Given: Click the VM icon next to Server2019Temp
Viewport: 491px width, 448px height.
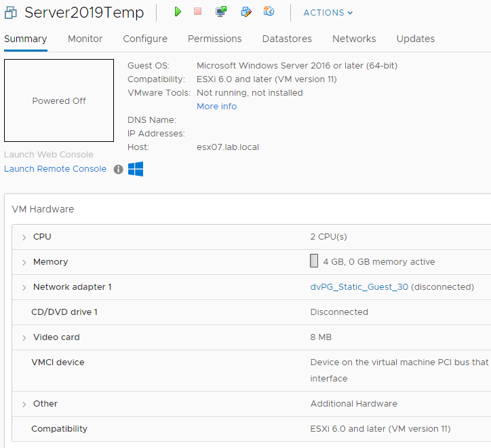Looking at the screenshot, I should [10, 13].
